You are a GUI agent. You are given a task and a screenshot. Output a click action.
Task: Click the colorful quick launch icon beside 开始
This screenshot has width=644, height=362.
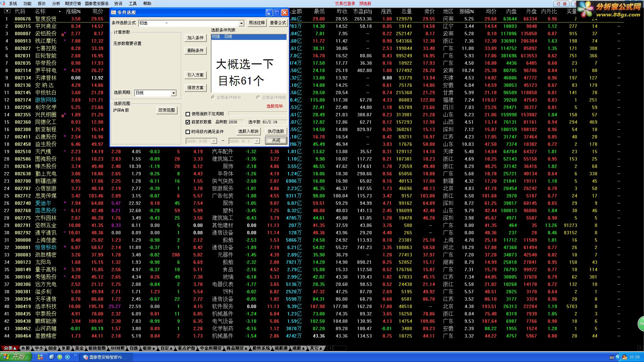pyautogui.click(x=40, y=357)
